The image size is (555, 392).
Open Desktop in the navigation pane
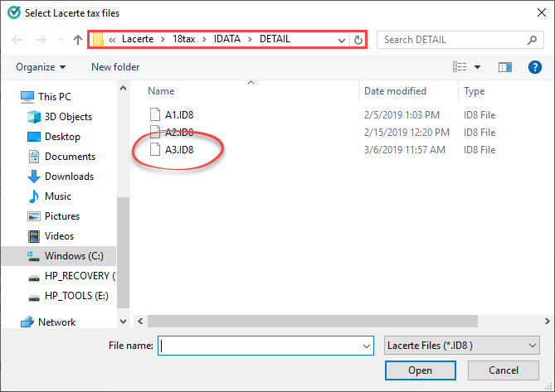(62, 137)
